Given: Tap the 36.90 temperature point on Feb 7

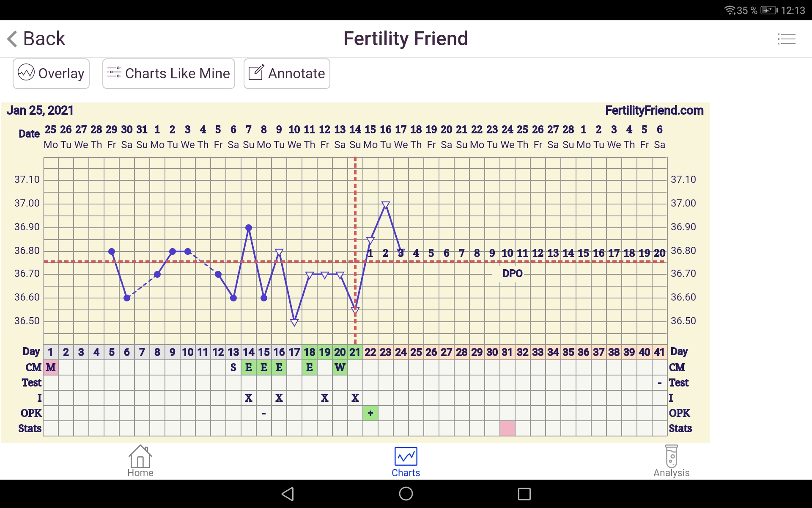Looking at the screenshot, I should point(249,228).
